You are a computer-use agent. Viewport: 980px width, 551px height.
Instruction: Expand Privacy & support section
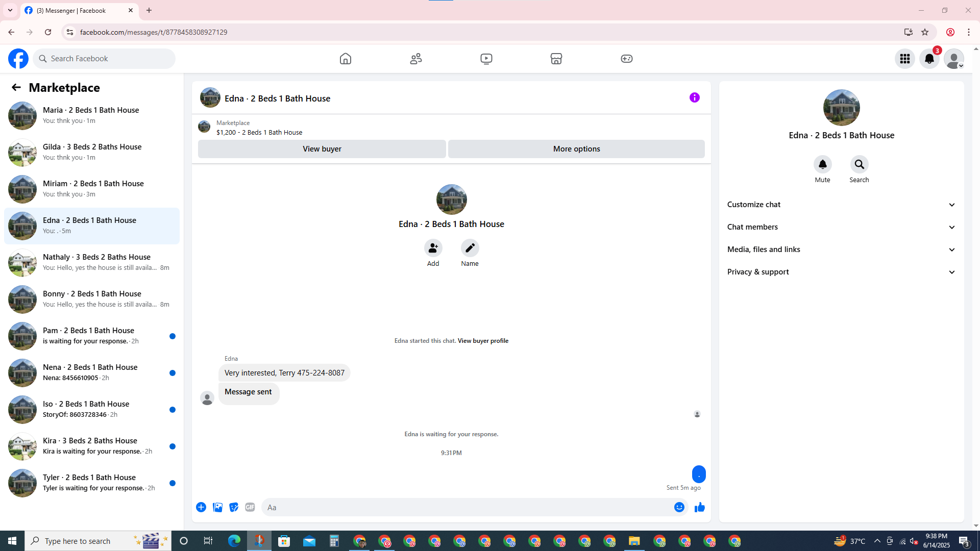pyautogui.click(x=841, y=272)
